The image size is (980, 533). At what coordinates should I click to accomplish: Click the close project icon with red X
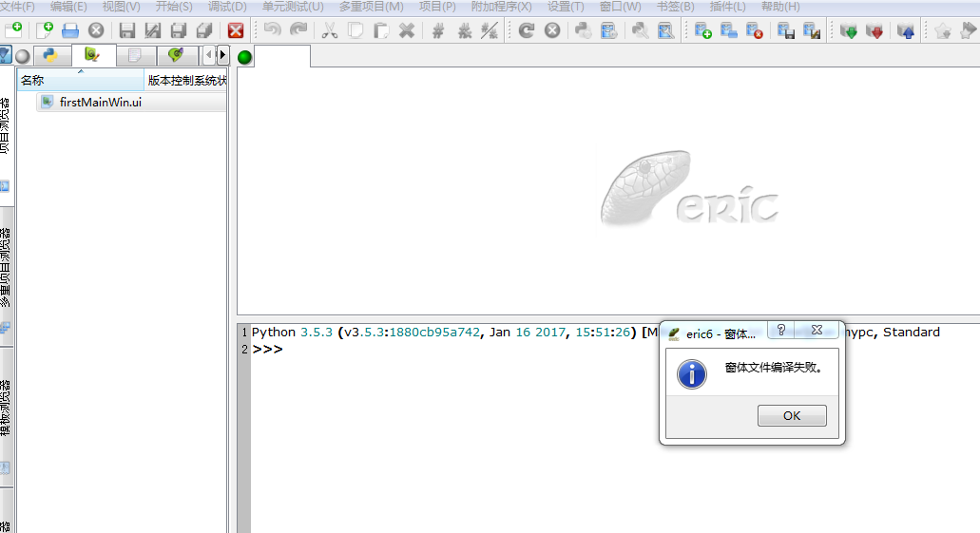tap(755, 30)
